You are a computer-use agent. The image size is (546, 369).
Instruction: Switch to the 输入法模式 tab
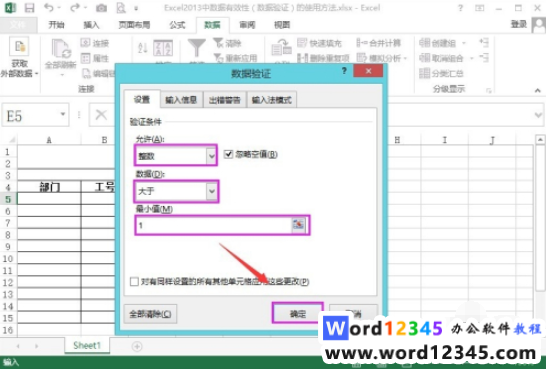pyautogui.click(x=272, y=100)
